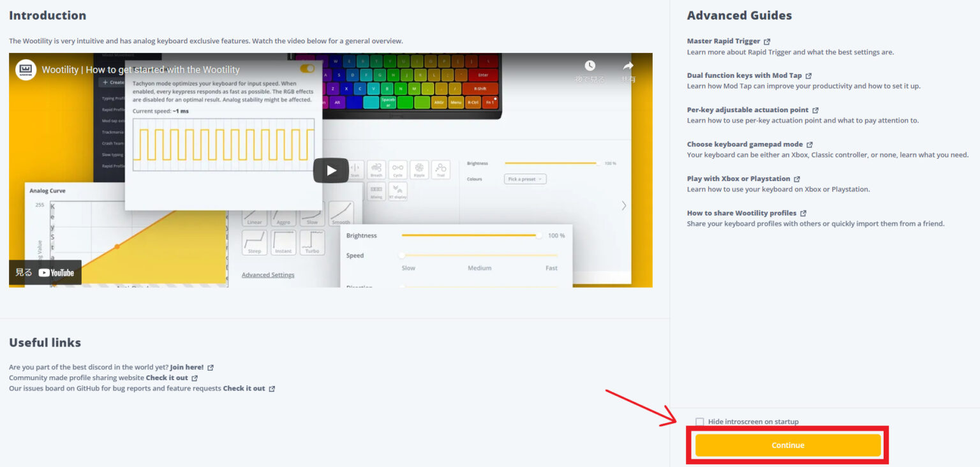980x467 pixels.
Task: Open Play with Xbox or Playstation guide
Action: (738, 179)
